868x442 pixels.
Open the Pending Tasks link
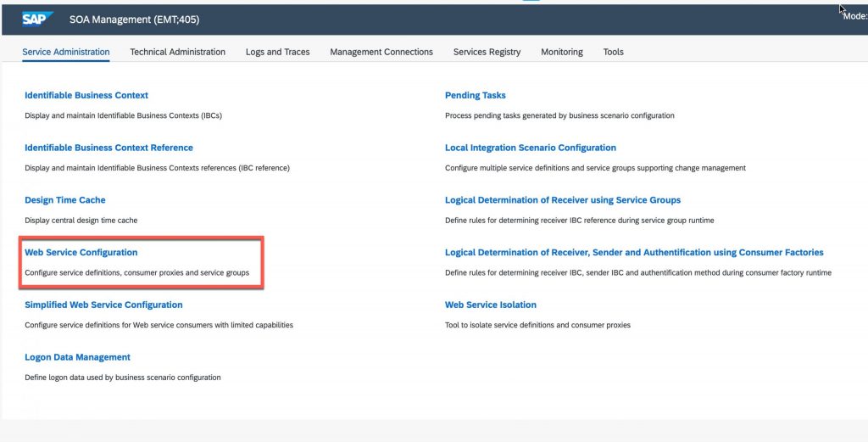tap(476, 95)
